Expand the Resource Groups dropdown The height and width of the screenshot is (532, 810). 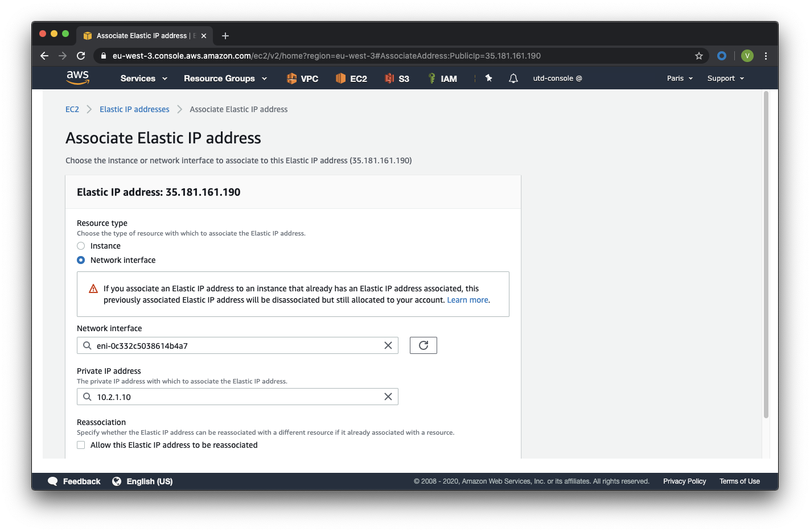[225, 79]
